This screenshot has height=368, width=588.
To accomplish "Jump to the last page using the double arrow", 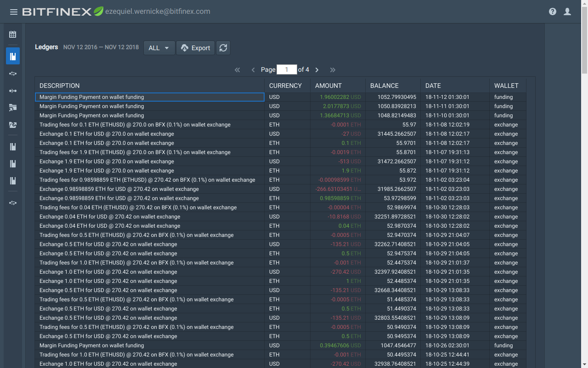I will (333, 69).
